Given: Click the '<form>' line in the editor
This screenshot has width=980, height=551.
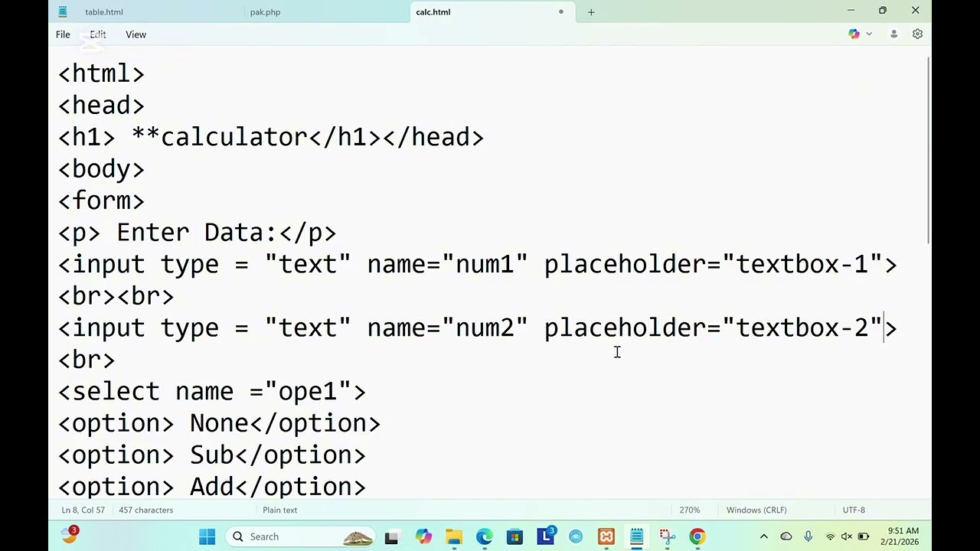Looking at the screenshot, I should click(x=102, y=201).
